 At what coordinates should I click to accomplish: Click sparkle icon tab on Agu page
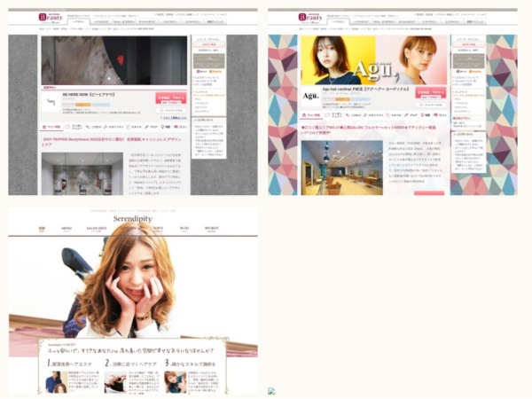[x=348, y=115]
